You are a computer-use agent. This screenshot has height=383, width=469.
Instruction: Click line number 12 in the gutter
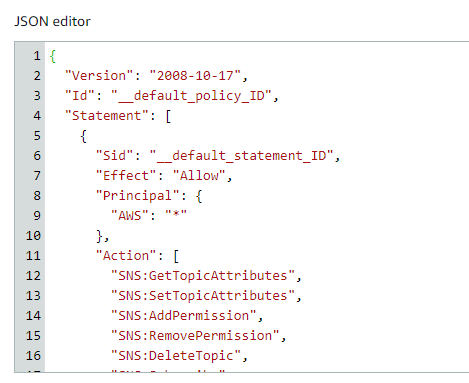point(33,276)
